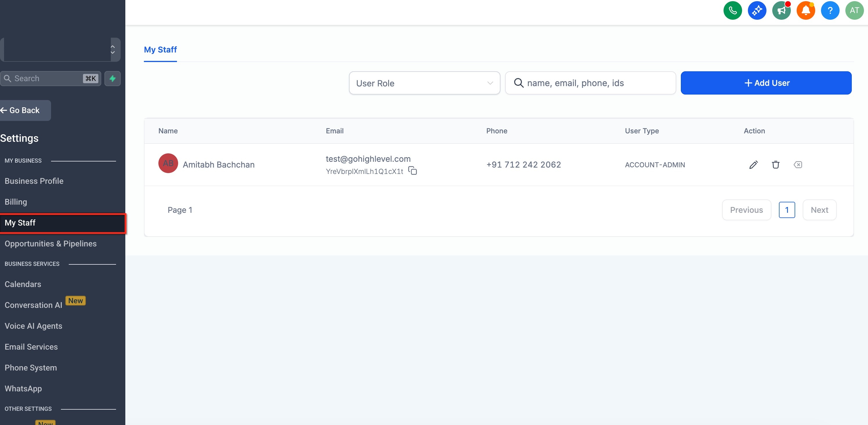
Task: Open Opportunities & Pipelines settings
Action: pos(50,244)
